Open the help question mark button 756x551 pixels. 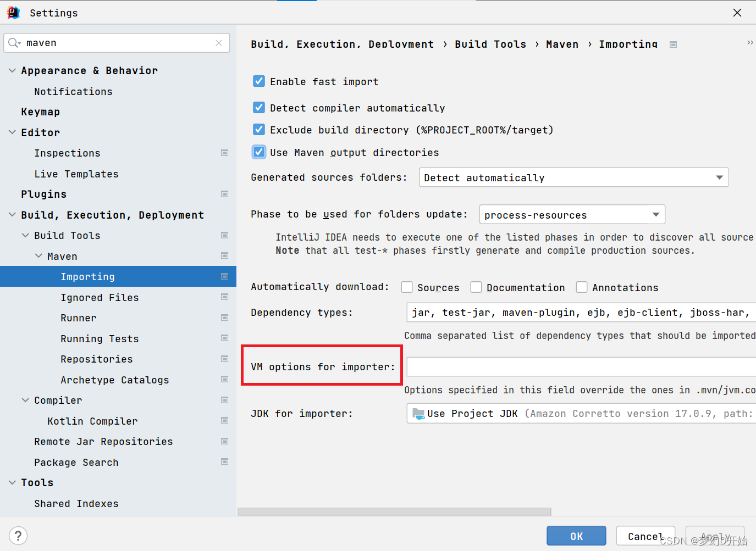[x=18, y=536]
